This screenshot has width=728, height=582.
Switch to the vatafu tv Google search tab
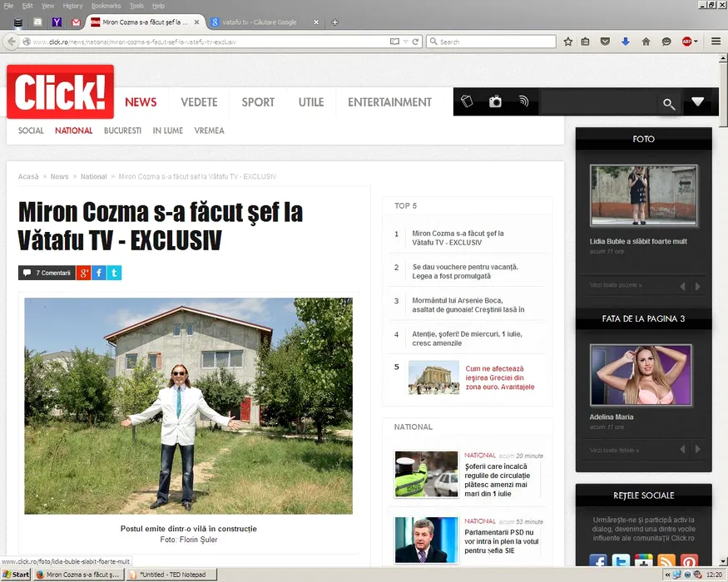(x=260, y=22)
